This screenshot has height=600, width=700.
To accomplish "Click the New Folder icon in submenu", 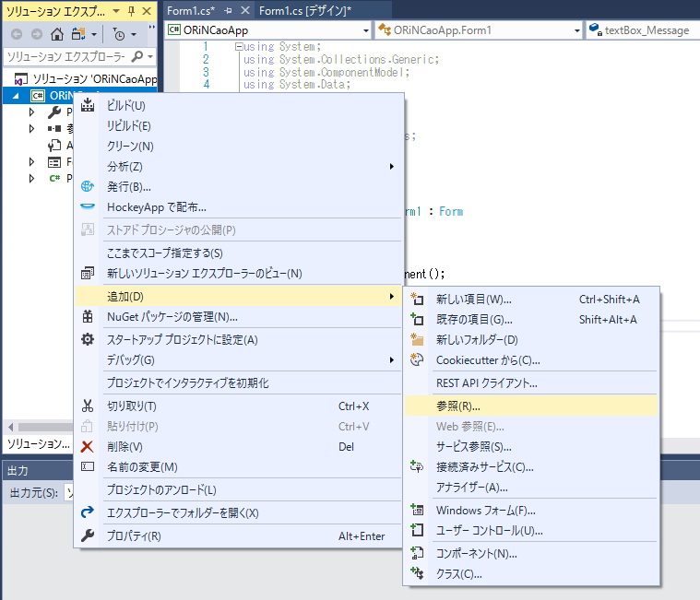I will [x=417, y=339].
